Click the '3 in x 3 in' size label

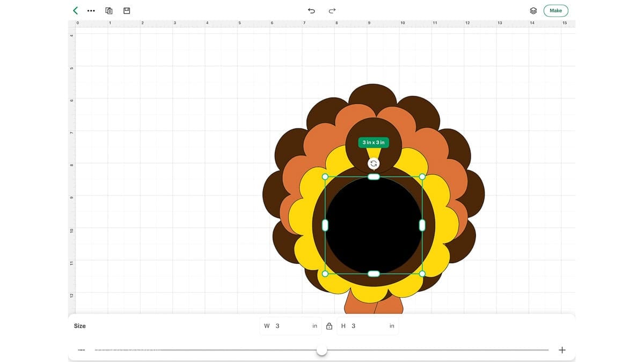pos(374,143)
